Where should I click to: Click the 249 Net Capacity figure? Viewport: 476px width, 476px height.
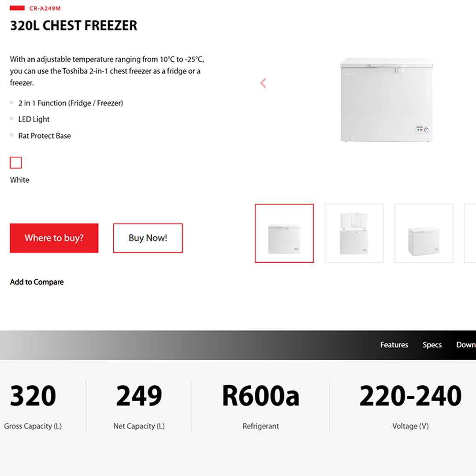click(139, 396)
